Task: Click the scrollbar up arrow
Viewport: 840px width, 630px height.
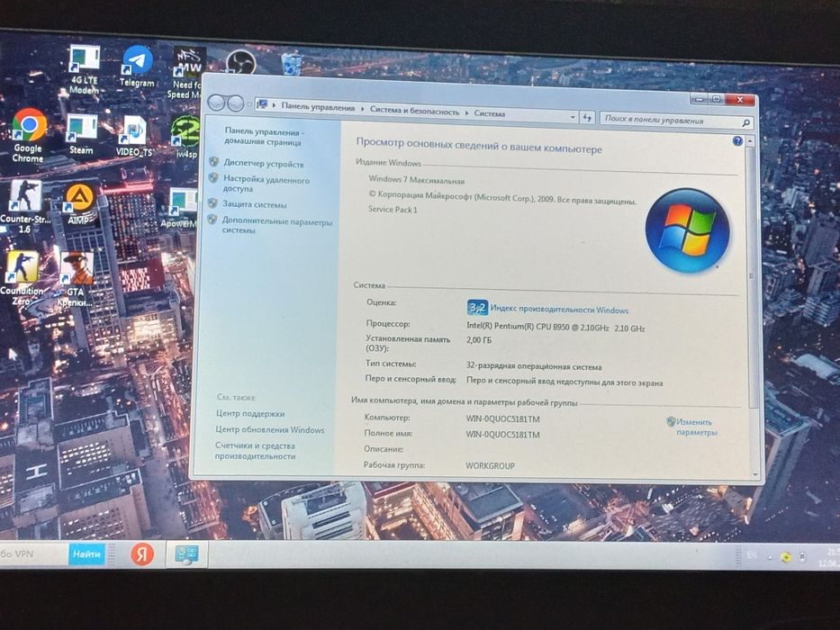Action: tap(750, 141)
